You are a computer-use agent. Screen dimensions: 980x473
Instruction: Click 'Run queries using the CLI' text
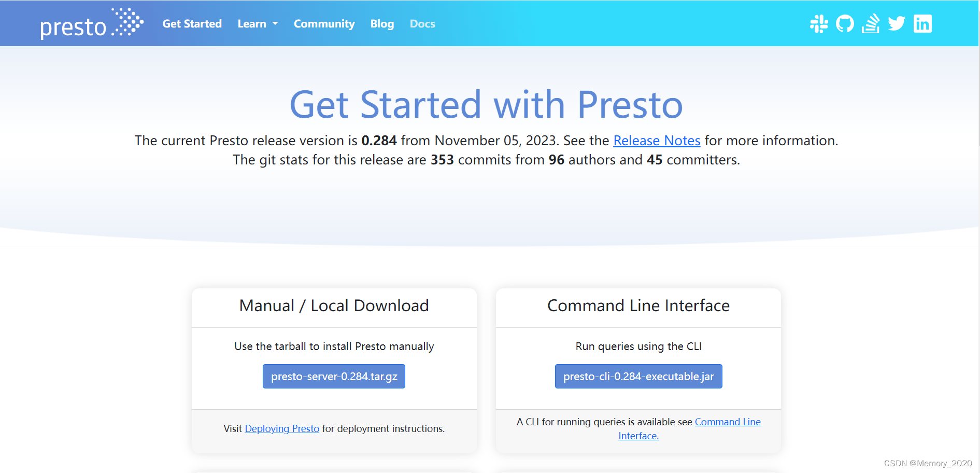638,346
